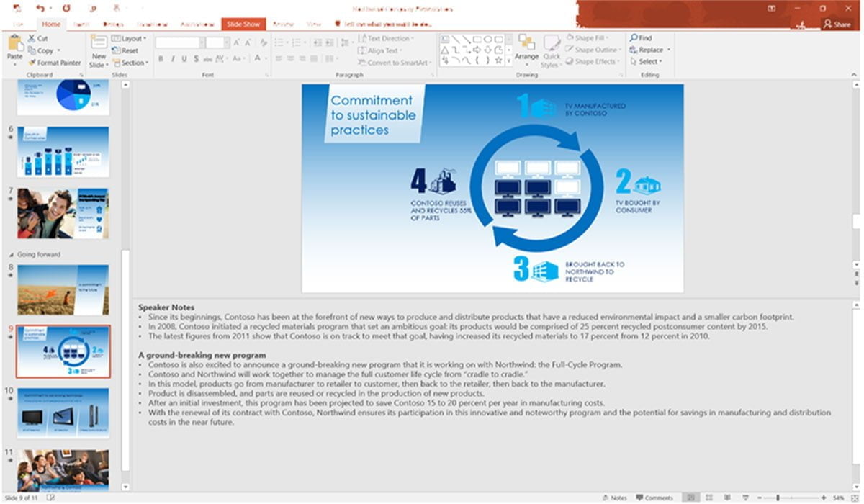
Task: Open the Layout dropdown
Action: coord(129,38)
